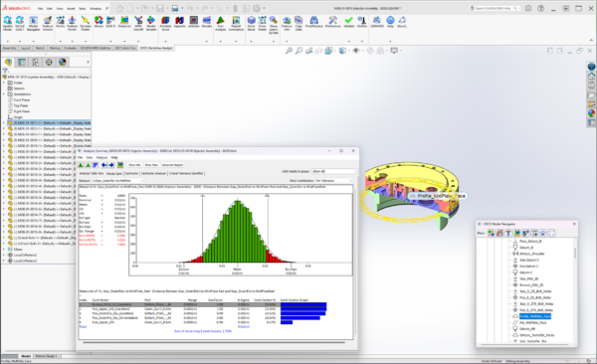Expand the Mates node in the feature tree
Viewport: 597px width, 364px height.
[x=4, y=249]
